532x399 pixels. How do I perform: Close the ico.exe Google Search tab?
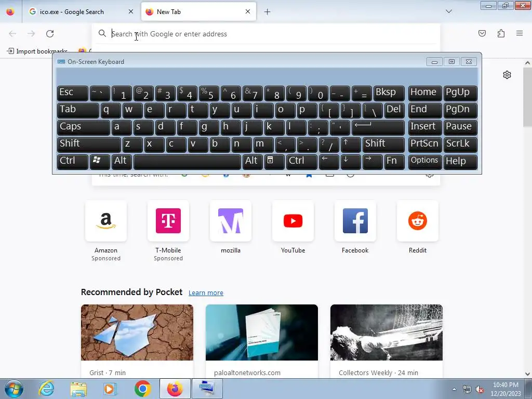(131, 11)
